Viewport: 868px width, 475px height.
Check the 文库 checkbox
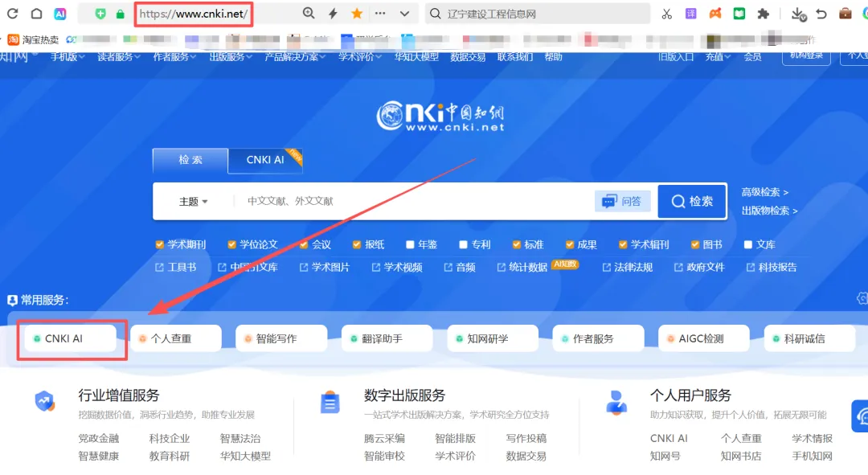(x=748, y=244)
